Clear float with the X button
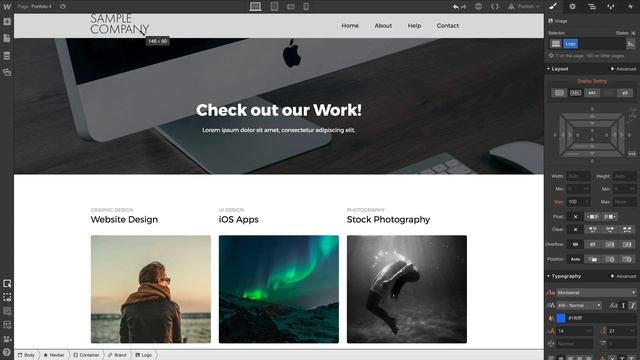 (576, 217)
